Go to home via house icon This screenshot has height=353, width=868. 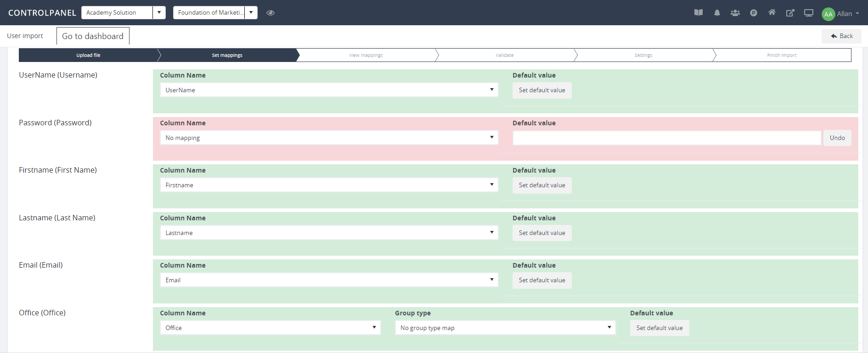coord(772,12)
